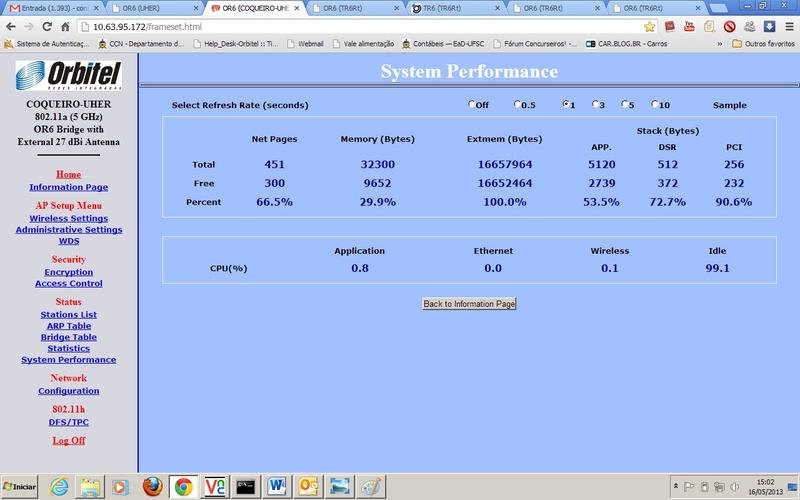Image resolution: width=800 pixels, height=500 pixels.
Task: Open the people/contacts extension icon
Action: (749, 27)
